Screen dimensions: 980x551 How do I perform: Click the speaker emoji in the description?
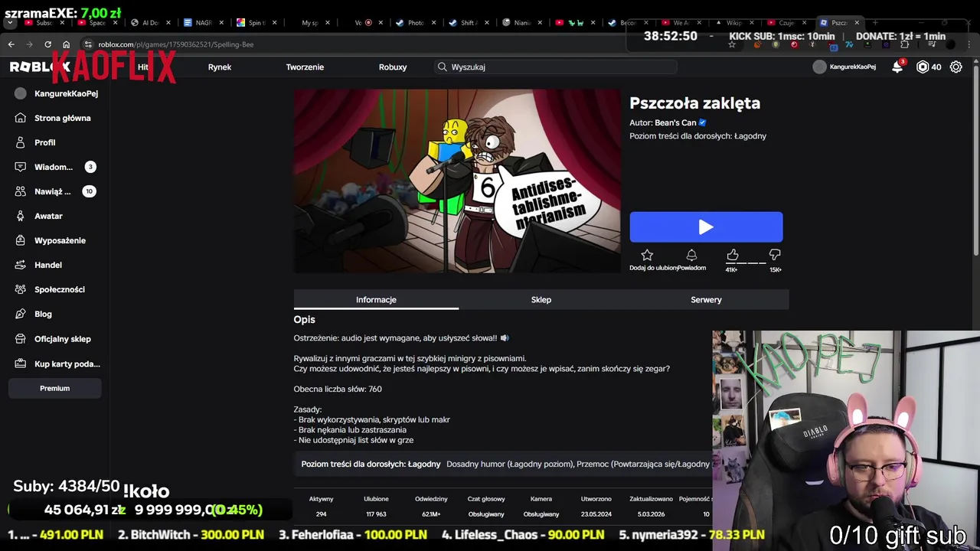[504, 337]
